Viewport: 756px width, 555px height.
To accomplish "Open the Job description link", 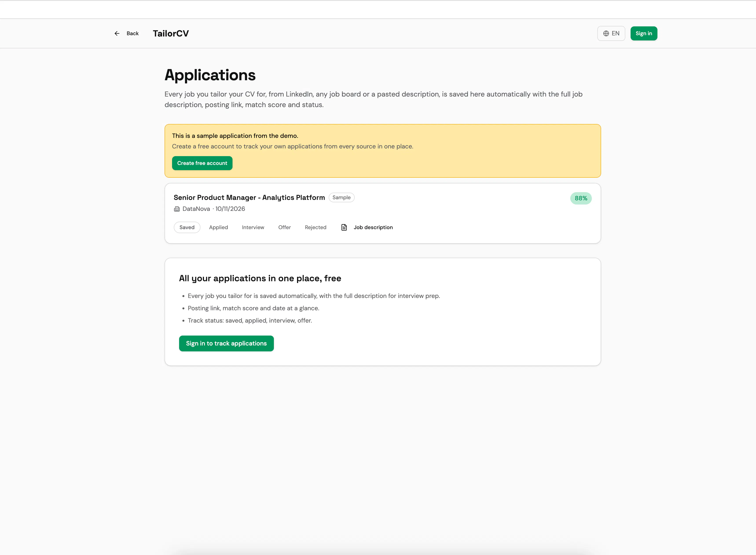I will 367,227.
